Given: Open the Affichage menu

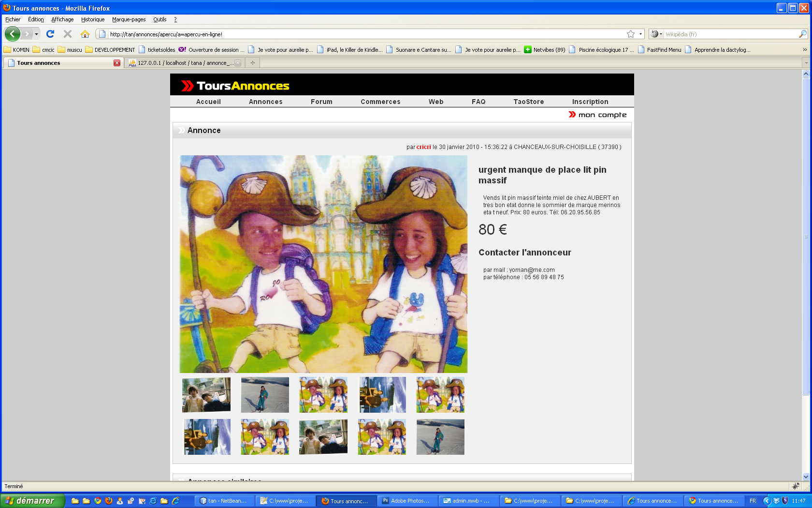Looking at the screenshot, I should (62, 19).
